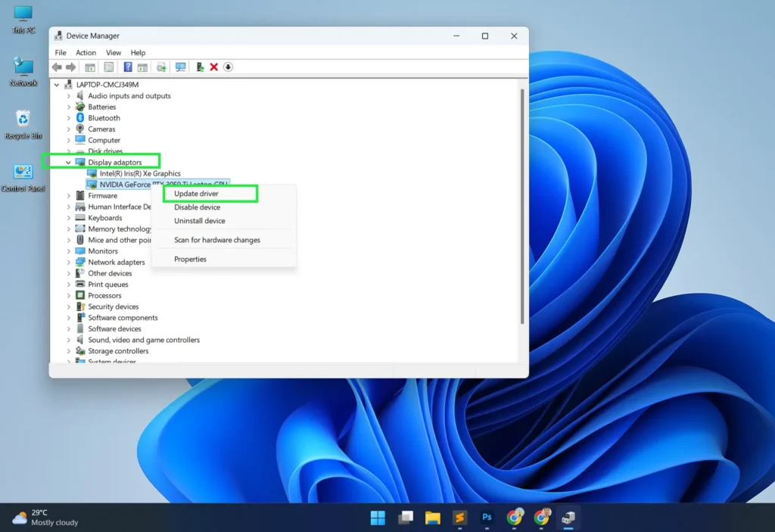The height and width of the screenshot is (532, 775).
Task: Click the Back navigation arrow
Action: tap(56, 67)
